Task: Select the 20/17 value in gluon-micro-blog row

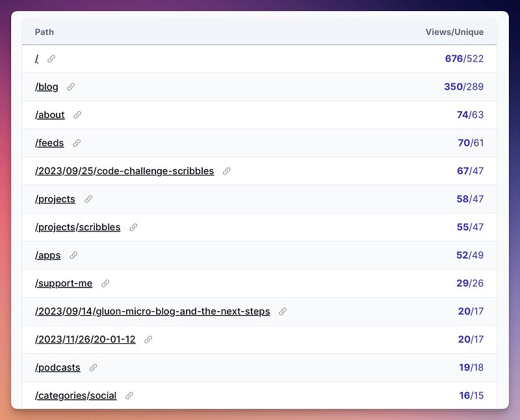Action: (471, 311)
